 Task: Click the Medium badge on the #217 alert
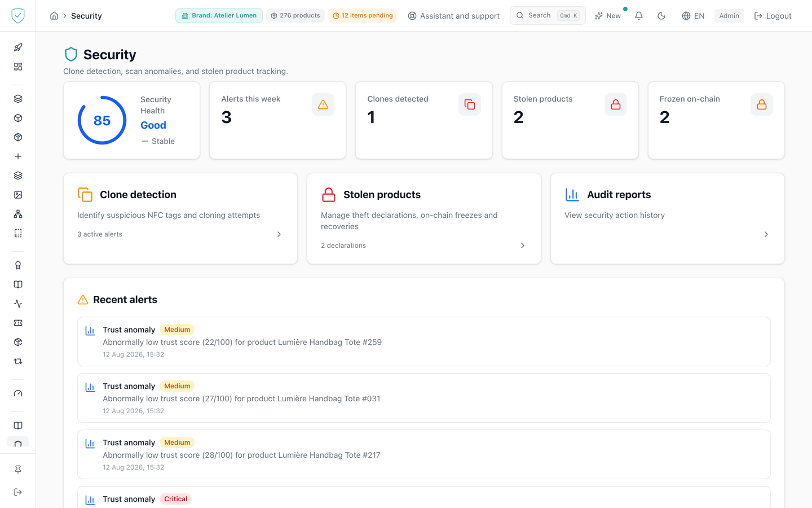[177, 443]
